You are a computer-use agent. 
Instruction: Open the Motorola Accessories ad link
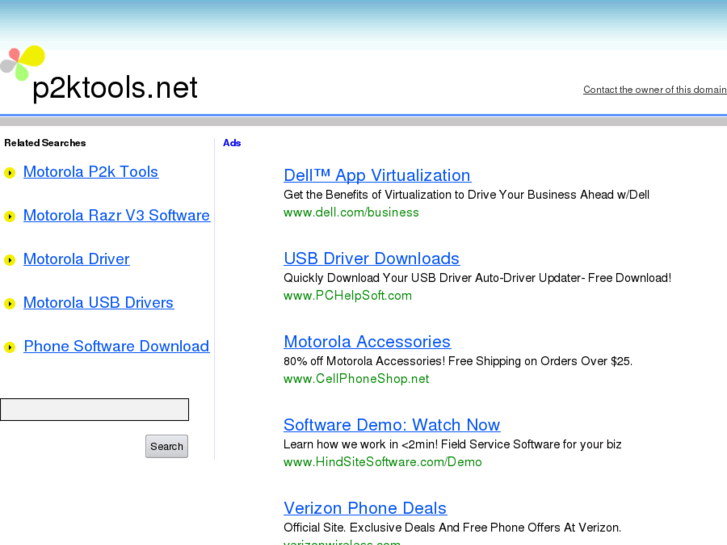coord(367,342)
